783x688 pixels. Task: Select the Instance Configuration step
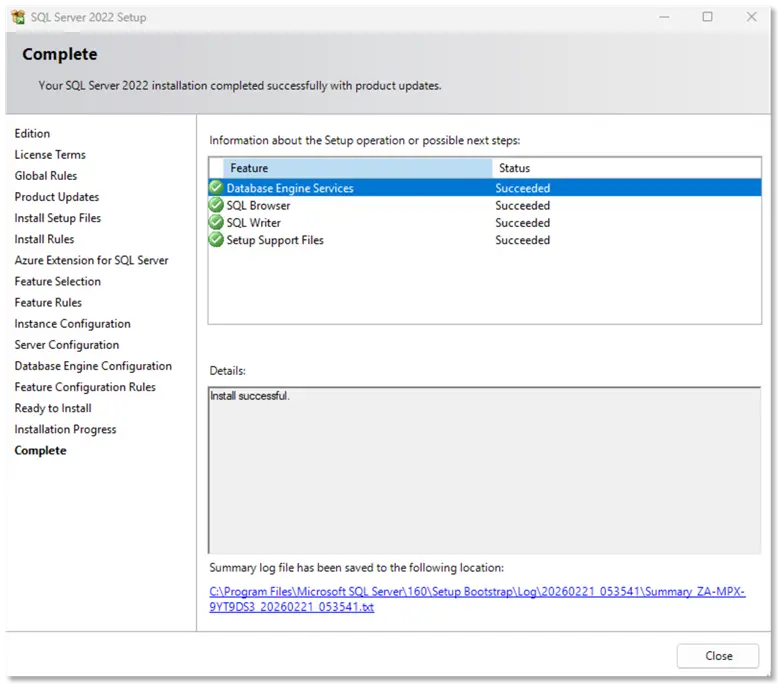[72, 324]
